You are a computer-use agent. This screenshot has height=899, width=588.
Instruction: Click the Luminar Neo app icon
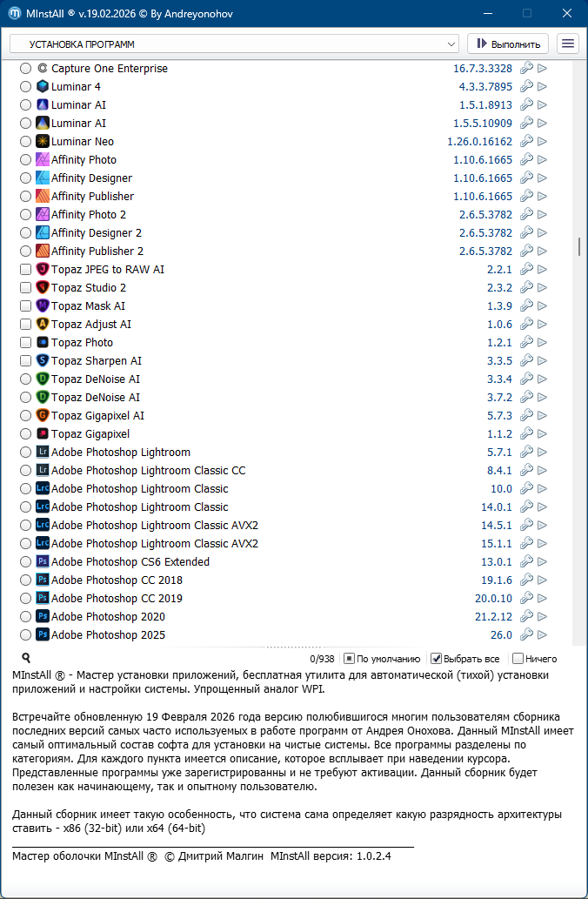point(43,141)
